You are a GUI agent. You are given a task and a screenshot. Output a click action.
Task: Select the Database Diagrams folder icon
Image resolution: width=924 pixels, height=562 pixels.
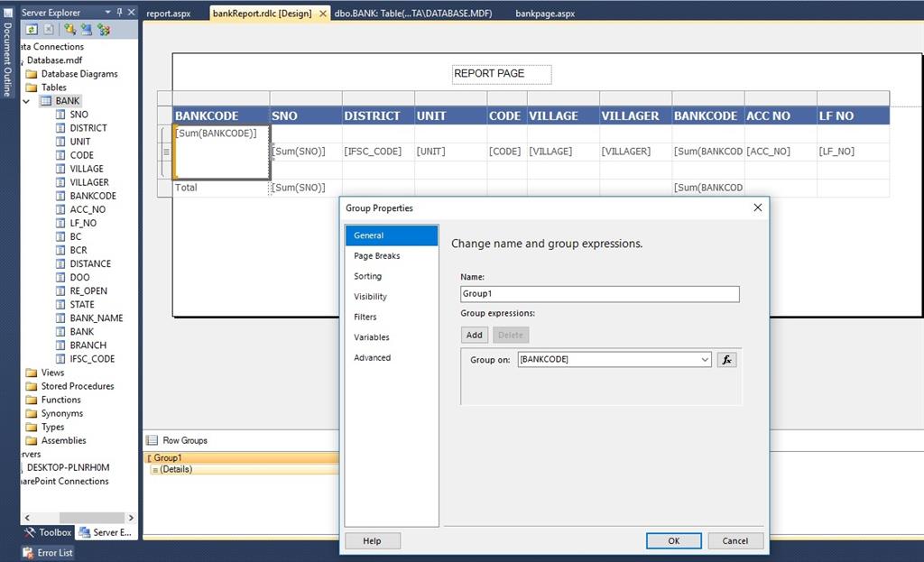point(32,74)
